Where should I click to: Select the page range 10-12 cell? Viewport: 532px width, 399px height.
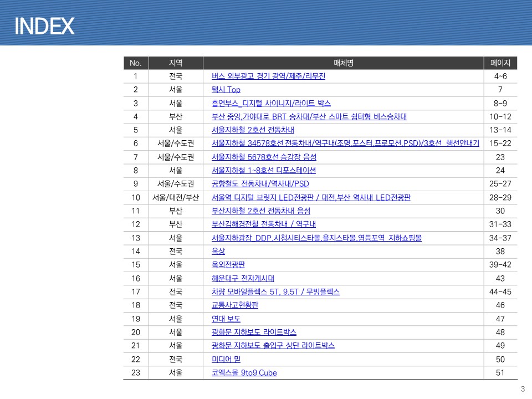point(500,117)
